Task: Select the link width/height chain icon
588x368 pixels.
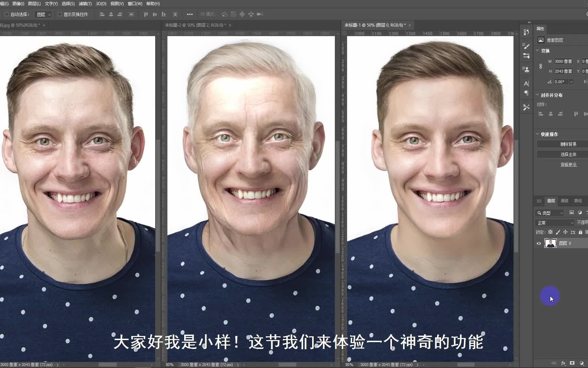Action: pos(541,65)
